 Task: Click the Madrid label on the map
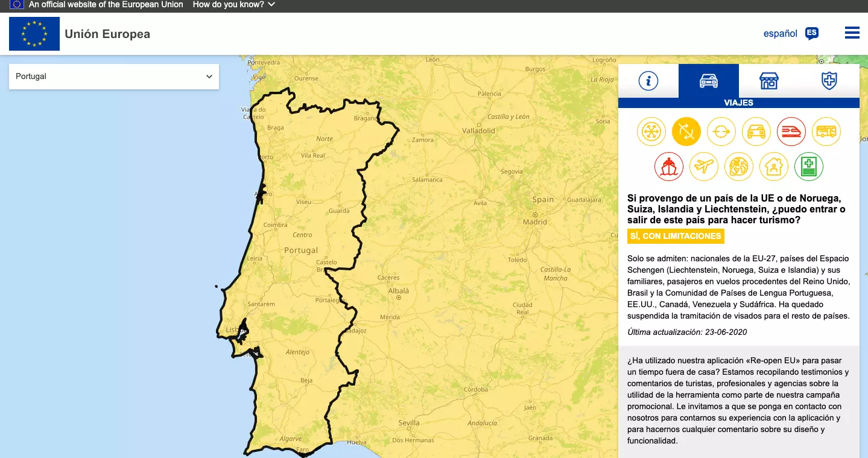point(534,221)
